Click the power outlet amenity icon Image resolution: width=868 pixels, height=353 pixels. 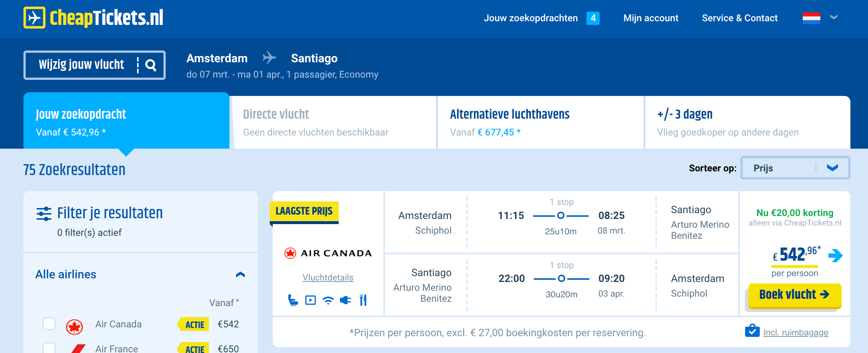(346, 300)
